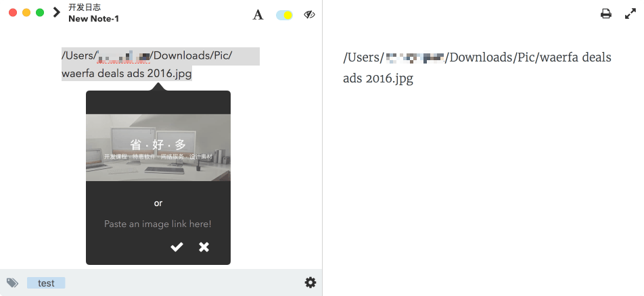644x296 pixels.
Task: Click the tags icon
Action: click(x=12, y=282)
